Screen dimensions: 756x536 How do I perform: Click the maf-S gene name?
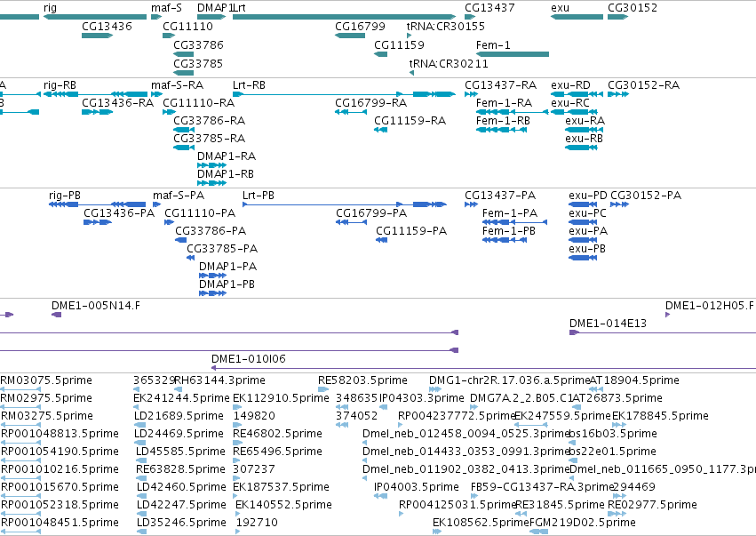click(167, 8)
